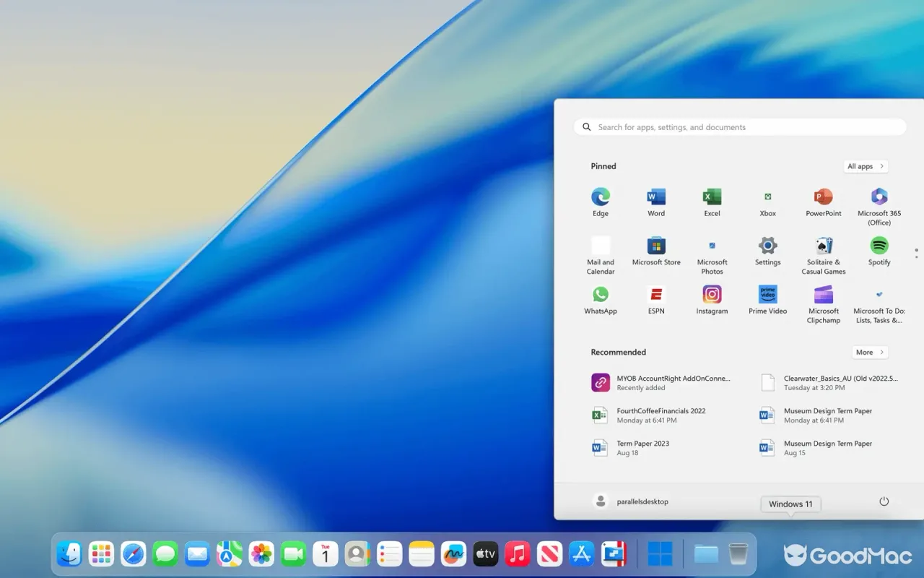
Task: Open Spotify from pinned apps
Action: (879, 251)
